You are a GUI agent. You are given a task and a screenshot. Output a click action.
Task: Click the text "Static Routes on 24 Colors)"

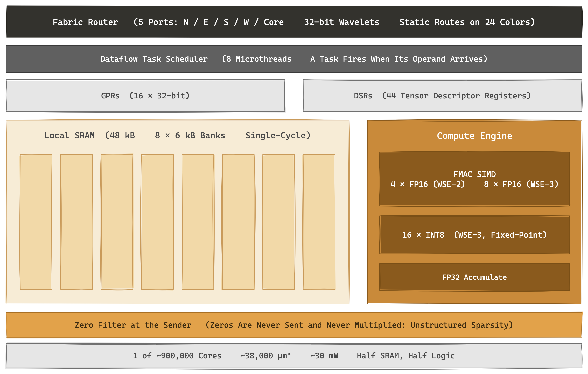(x=467, y=22)
